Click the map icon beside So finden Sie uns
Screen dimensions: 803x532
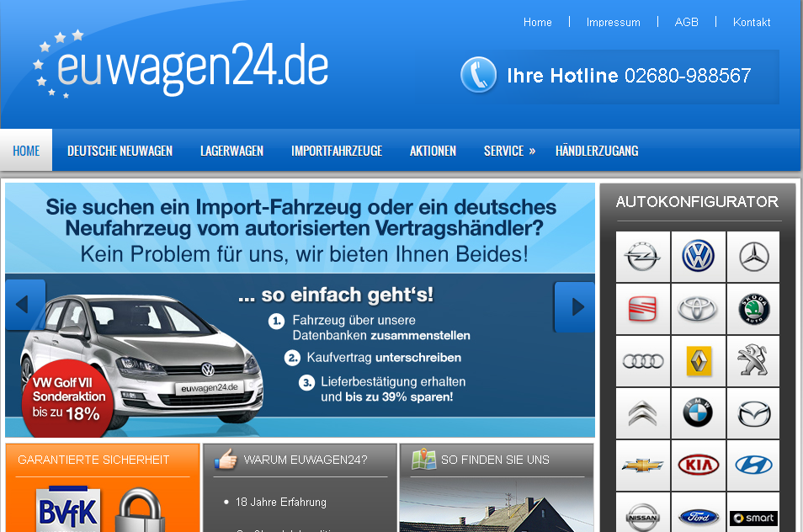423,459
